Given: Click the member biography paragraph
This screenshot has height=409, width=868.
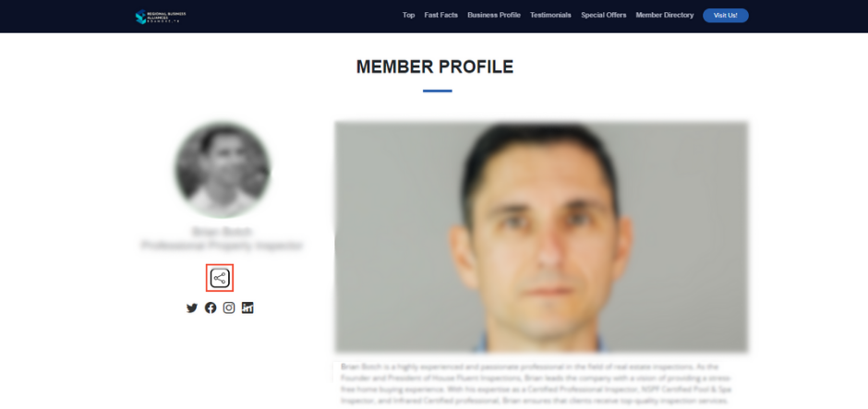Looking at the screenshot, I should pos(535,384).
